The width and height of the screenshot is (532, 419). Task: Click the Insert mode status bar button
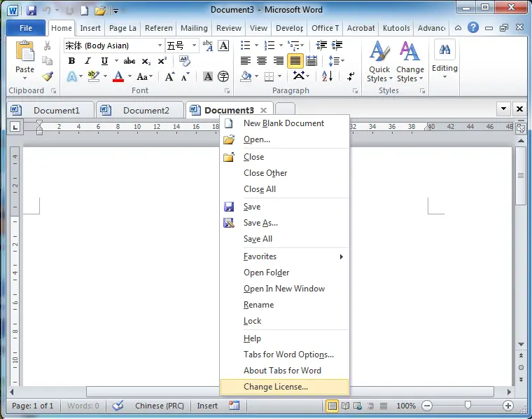(x=207, y=406)
